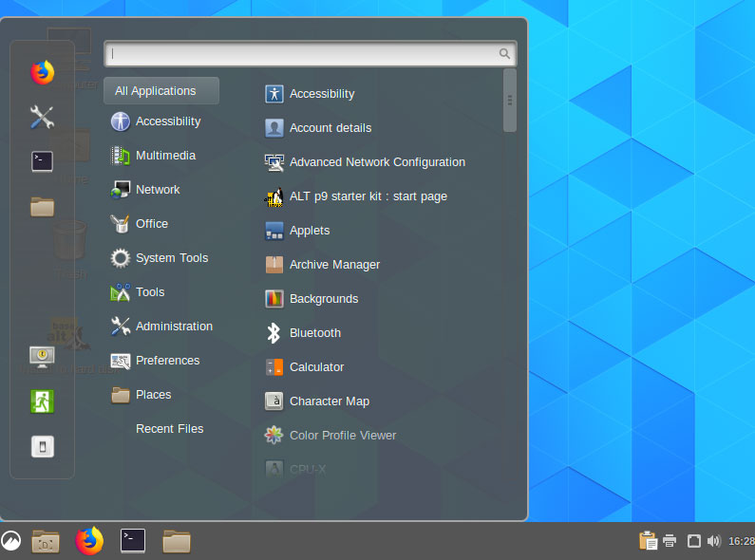Open file manager folder in favorites sidebar
The width and height of the screenshot is (755, 560).
pos(42,207)
